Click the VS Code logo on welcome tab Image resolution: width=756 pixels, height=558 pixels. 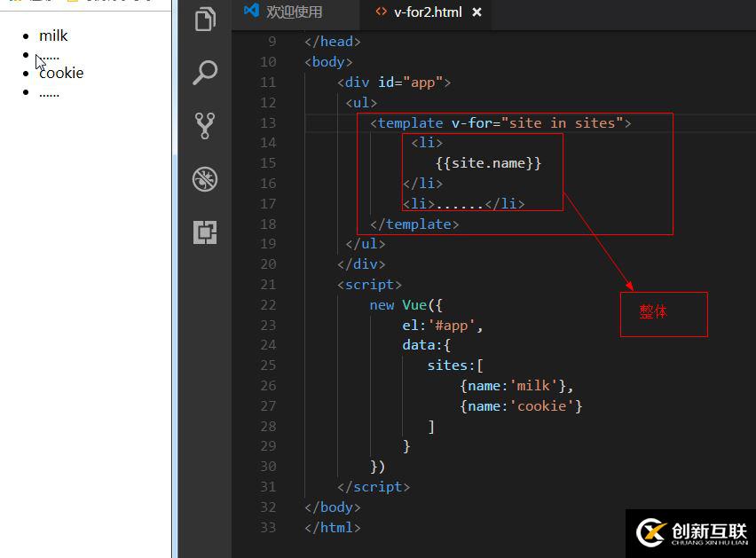(x=251, y=12)
